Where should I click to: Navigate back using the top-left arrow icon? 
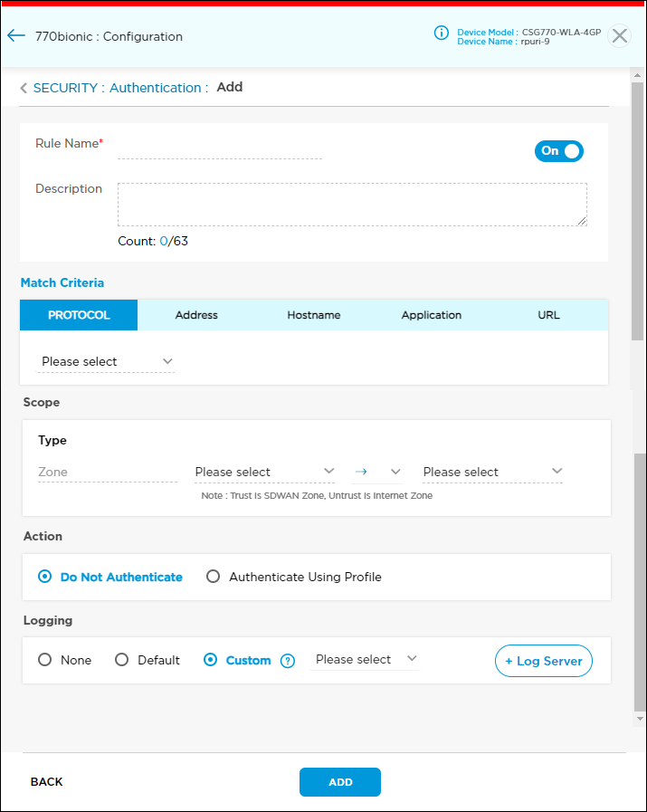(17, 35)
